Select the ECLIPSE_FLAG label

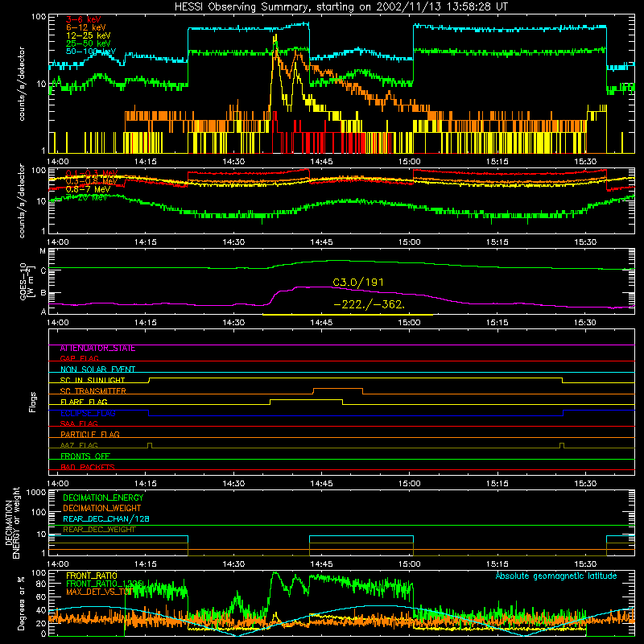tap(88, 413)
